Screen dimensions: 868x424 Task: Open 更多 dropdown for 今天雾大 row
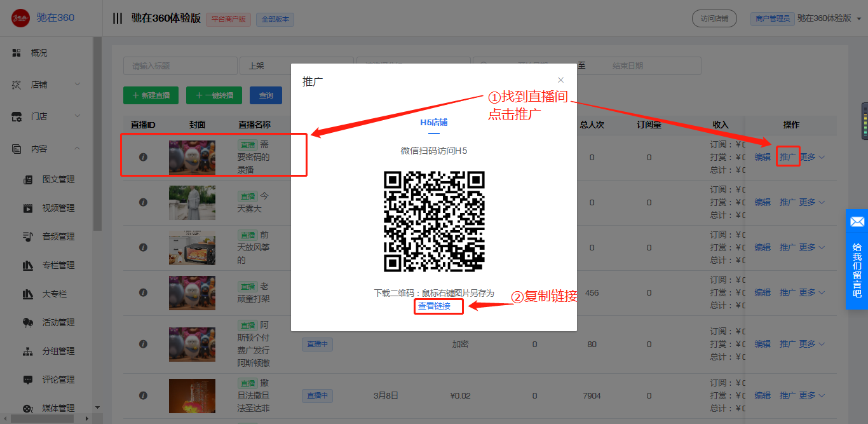(x=811, y=202)
